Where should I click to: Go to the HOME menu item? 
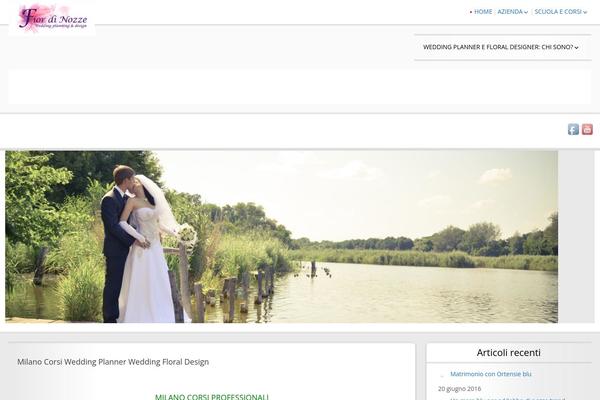(483, 12)
